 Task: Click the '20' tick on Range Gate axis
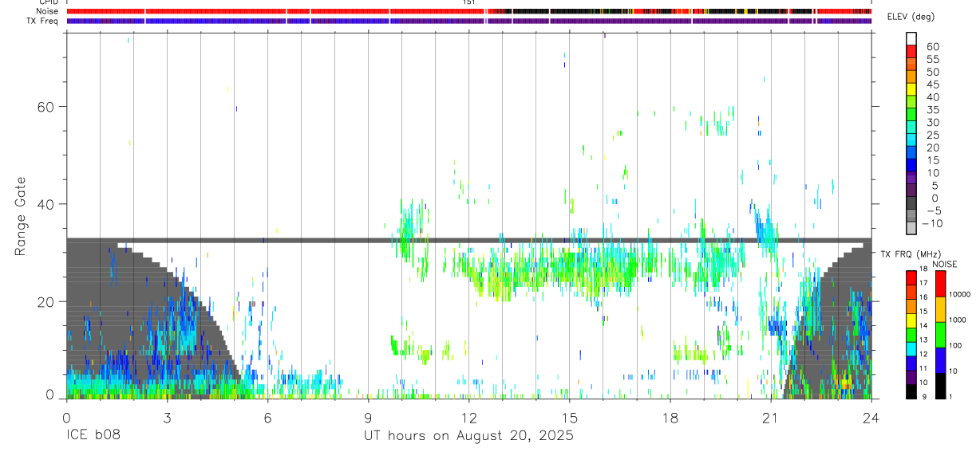[x=46, y=302]
